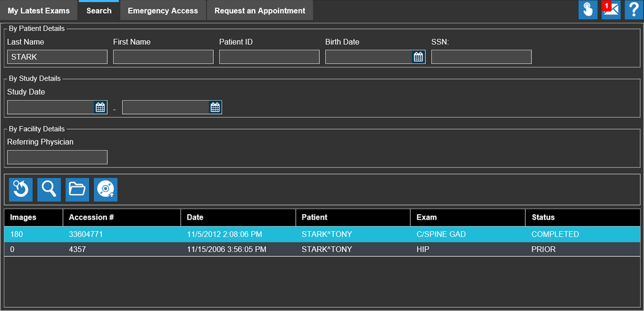
Task: Open the Request an Appointment tab
Action: point(260,11)
